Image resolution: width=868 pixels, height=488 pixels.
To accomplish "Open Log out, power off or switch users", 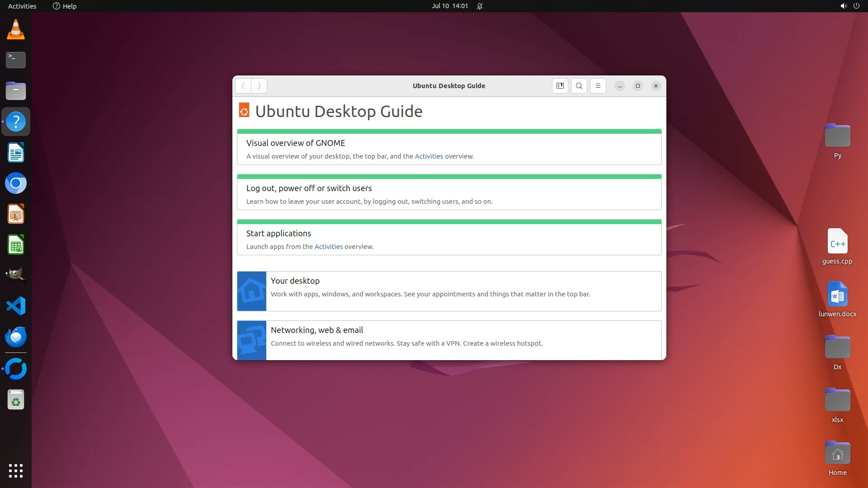I will [x=309, y=188].
